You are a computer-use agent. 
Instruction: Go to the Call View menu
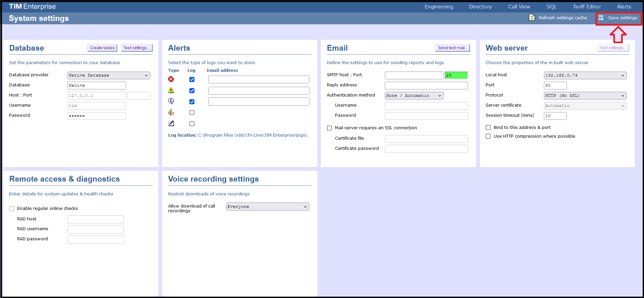click(519, 7)
